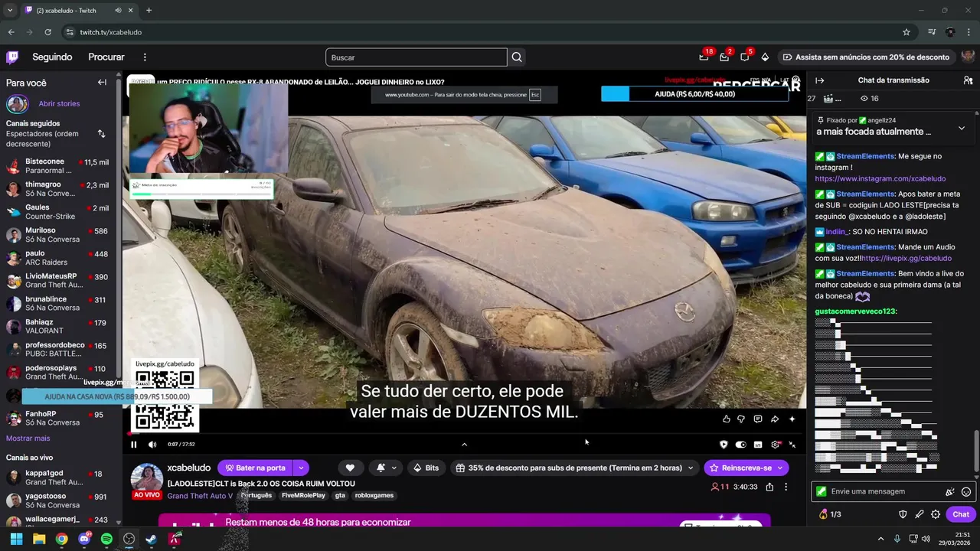Pause the video player

tap(133, 445)
